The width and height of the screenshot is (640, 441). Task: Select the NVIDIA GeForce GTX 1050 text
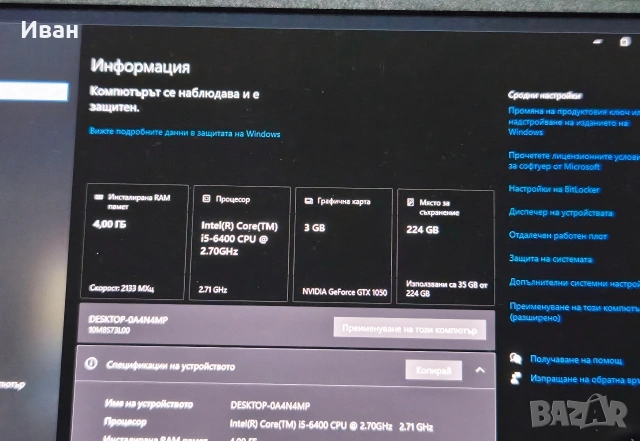click(344, 292)
